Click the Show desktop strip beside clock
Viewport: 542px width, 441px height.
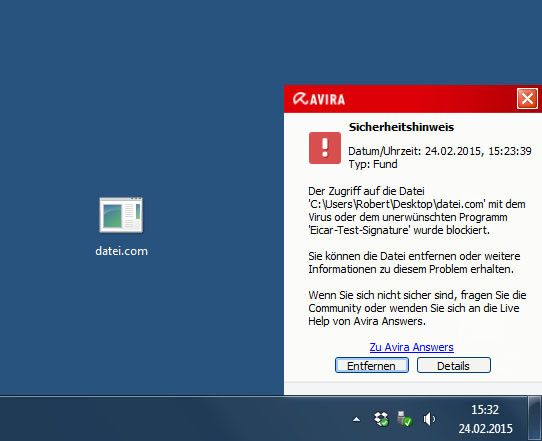click(x=535, y=419)
